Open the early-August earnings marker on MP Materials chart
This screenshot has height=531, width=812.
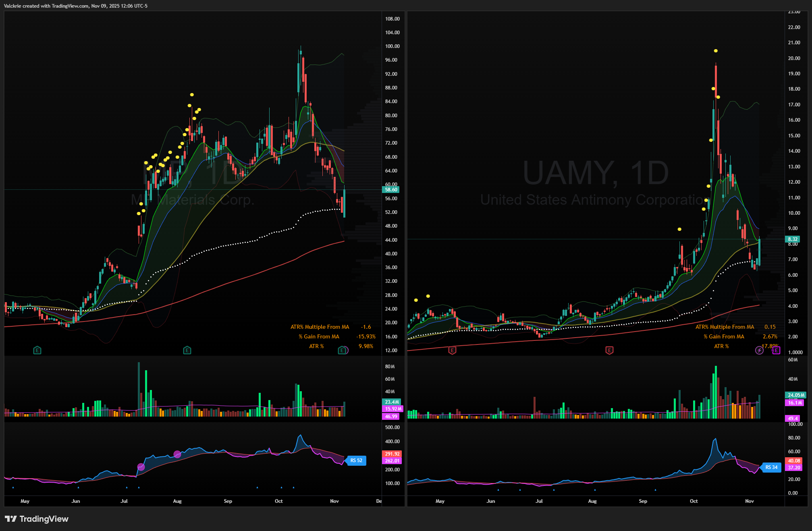[187, 350]
